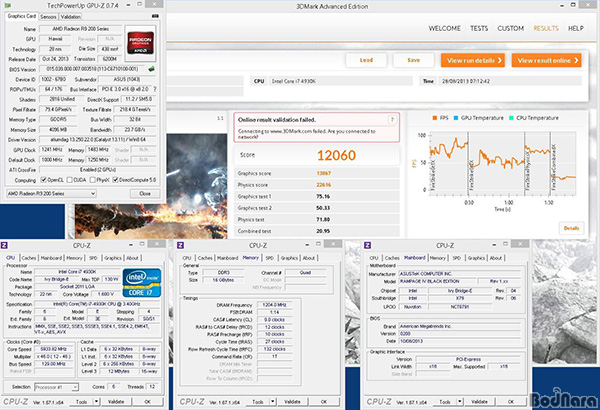
Task: Click the Physics score value 22616
Action: 324,185
